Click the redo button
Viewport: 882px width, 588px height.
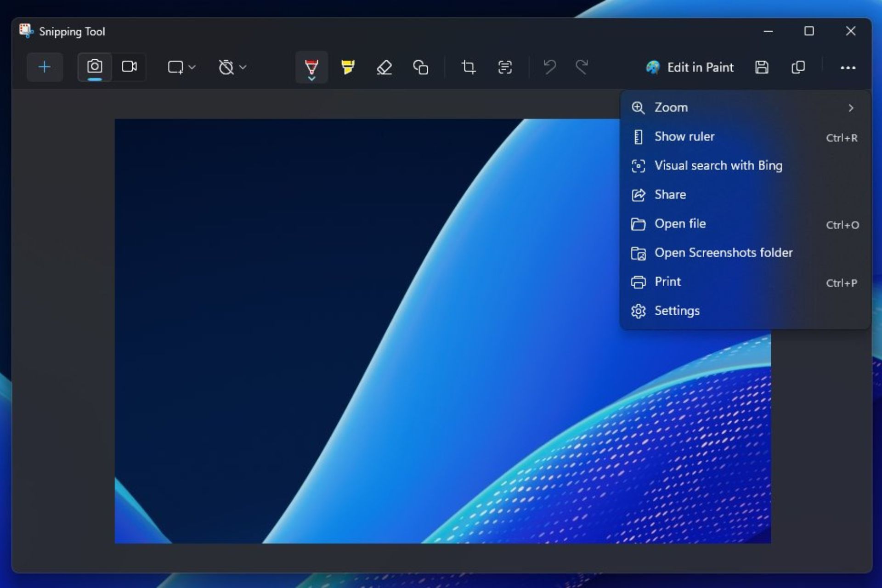tap(581, 67)
